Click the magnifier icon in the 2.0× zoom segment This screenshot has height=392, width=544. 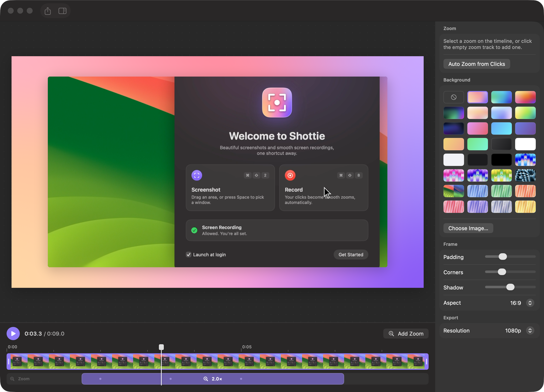206,379
